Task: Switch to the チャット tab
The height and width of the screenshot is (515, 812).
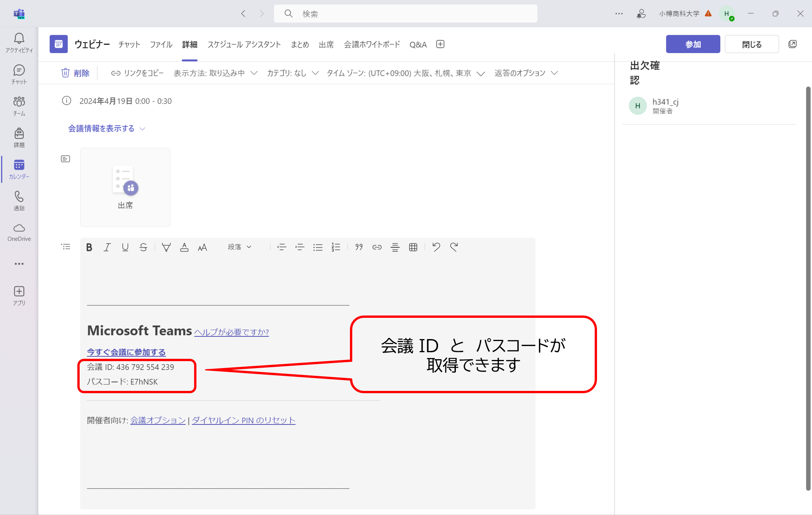Action: tap(129, 44)
